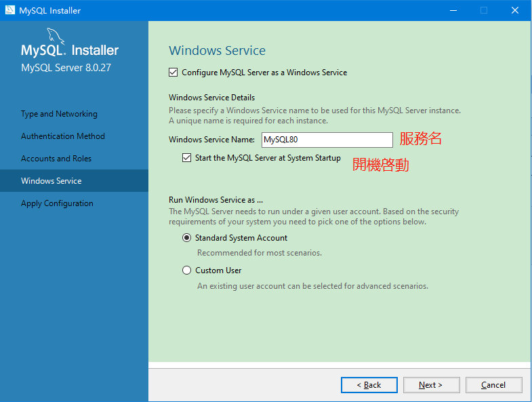Select the Custom User radio button
This screenshot has height=402, width=532.
(186, 270)
